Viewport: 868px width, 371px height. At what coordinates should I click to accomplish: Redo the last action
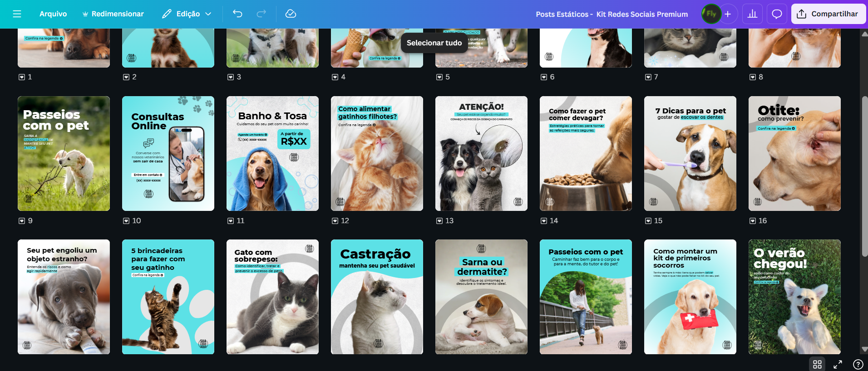coord(261,14)
